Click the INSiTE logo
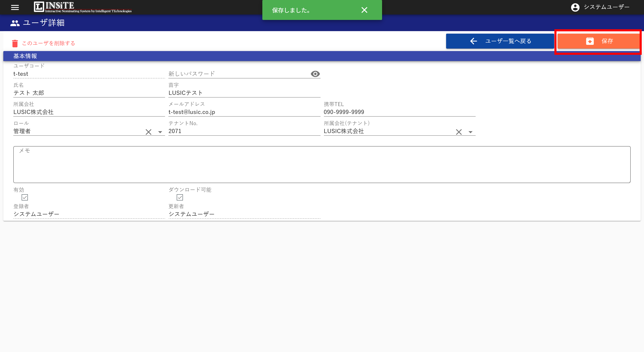Viewport: 644px width, 352px height. click(83, 7)
